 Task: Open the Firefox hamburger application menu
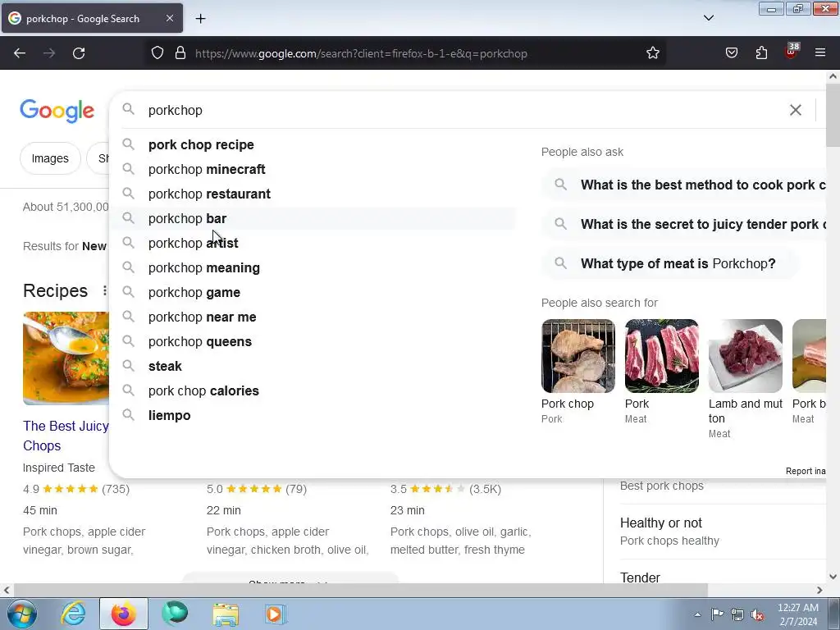820,53
